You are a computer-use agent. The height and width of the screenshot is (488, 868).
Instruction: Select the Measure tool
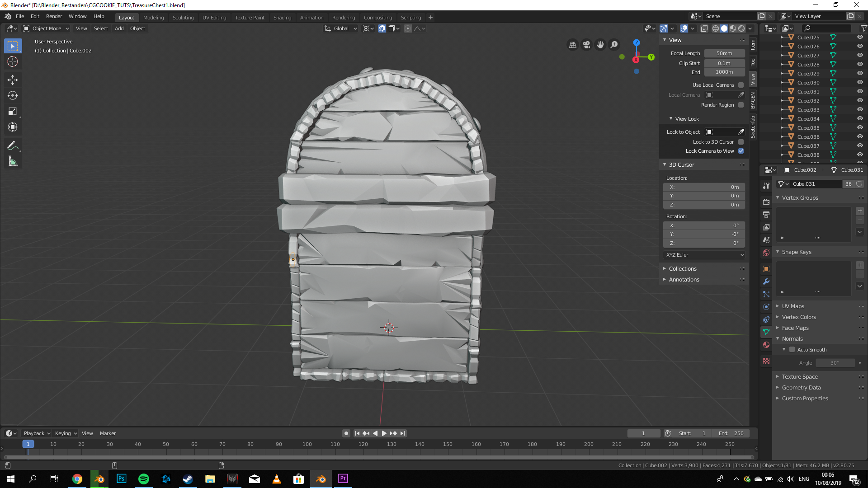[13, 161]
